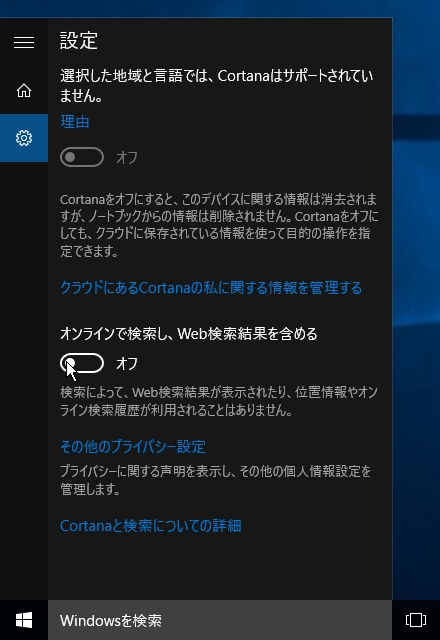The image size is (440, 640).
Task: Click the Windows Start button
Action: [24, 620]
